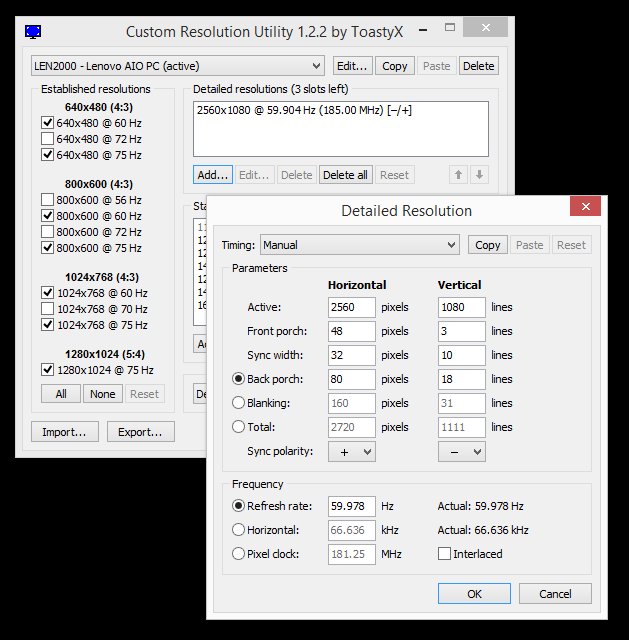Click the blue monitor application icon
Image resolution: width=629 pixels, height=640 pixels.
(x=33, y=31)
